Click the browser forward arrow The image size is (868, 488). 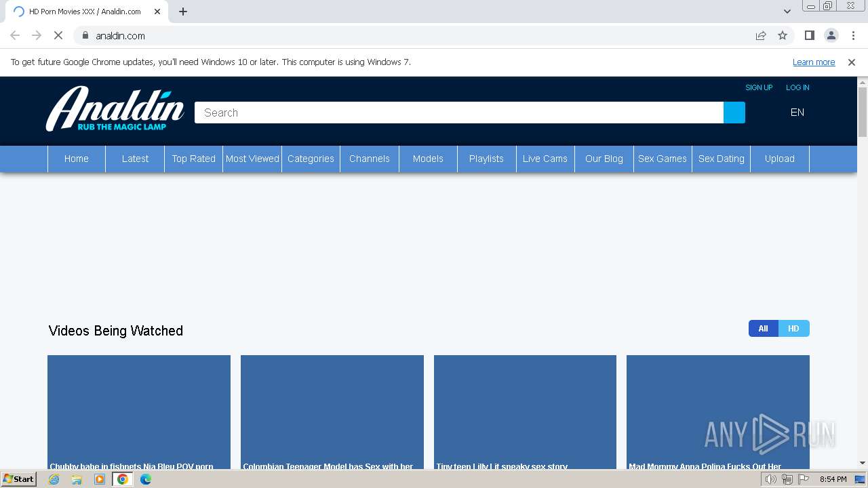[x=37, y=35]
